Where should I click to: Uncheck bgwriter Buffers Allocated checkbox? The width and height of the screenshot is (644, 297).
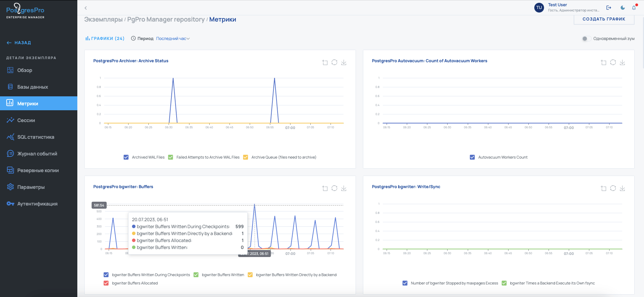click(106, 283)
